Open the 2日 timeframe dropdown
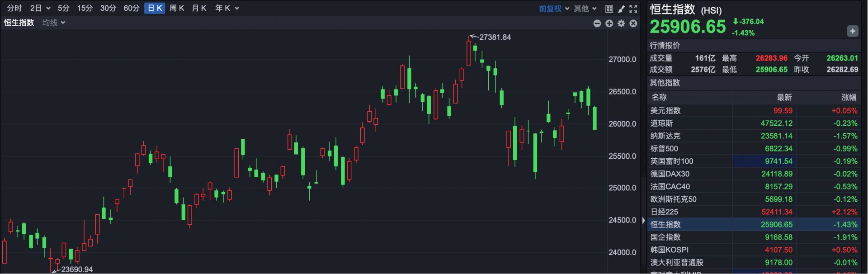Image resolution: width=868 pixels, height=274 pixels. pyautogui.click(x=40, y=8)
